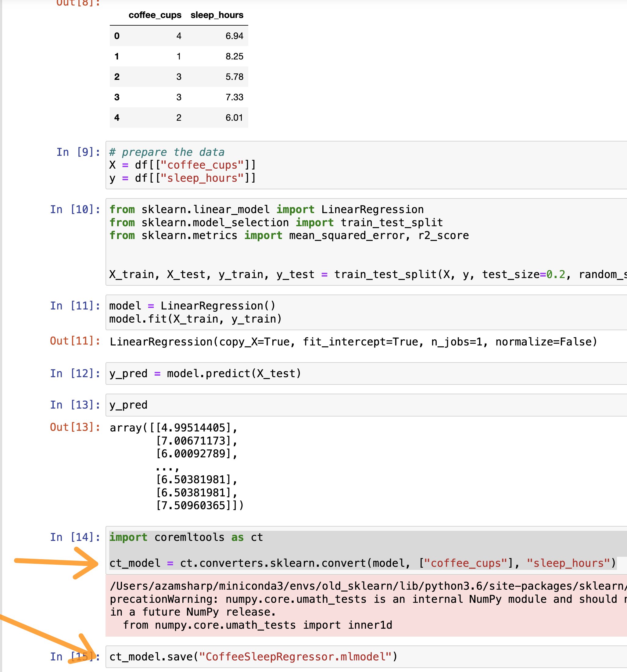Click the In [14] prompt label

(x=75, y=537)
